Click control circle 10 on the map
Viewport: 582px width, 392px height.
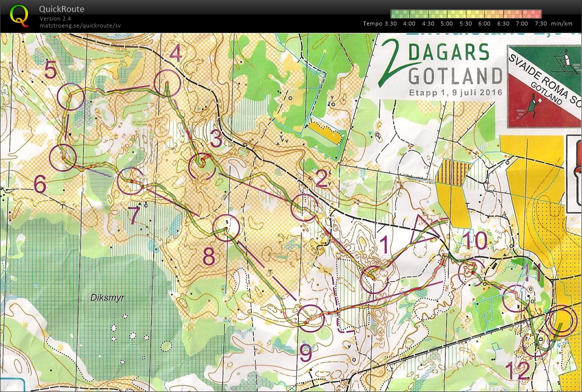[x=472, y=272]
